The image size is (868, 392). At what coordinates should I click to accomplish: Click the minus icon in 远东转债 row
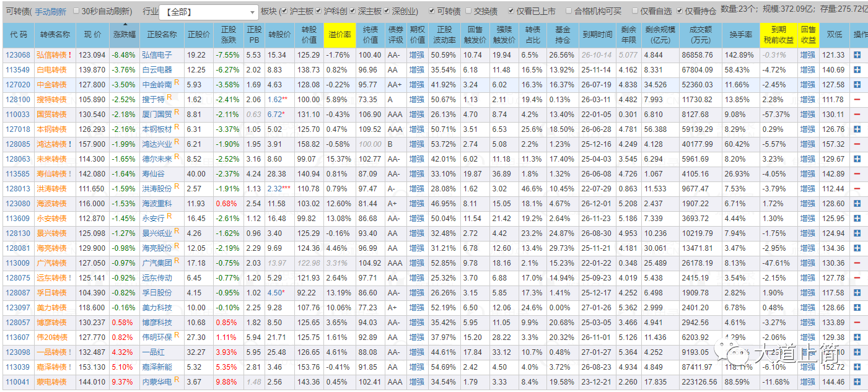[857, 278]
